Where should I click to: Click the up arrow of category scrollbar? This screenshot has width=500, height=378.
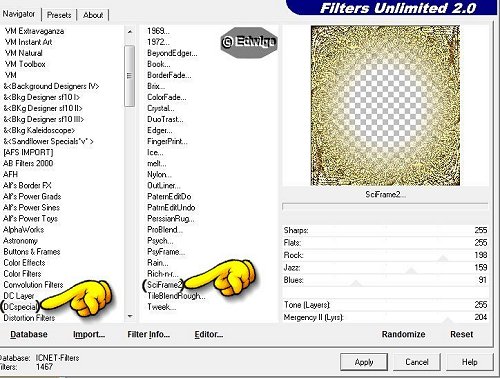pos(130,32)
